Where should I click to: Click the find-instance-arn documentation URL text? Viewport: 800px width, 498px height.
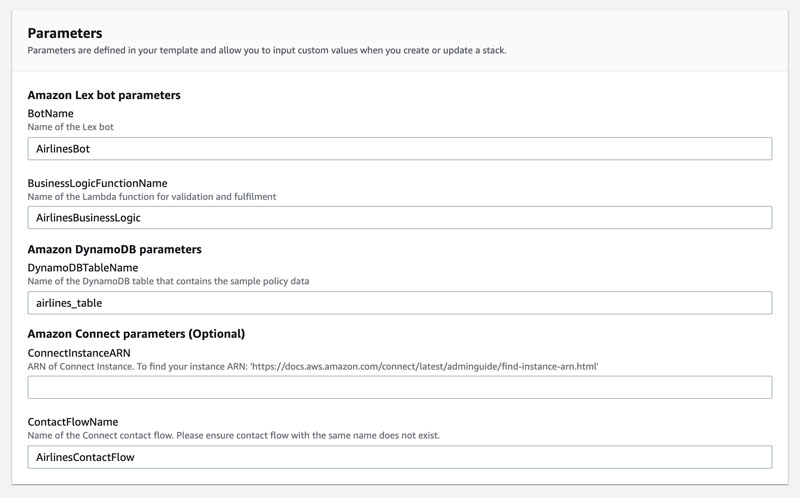(x=424, y=366)
